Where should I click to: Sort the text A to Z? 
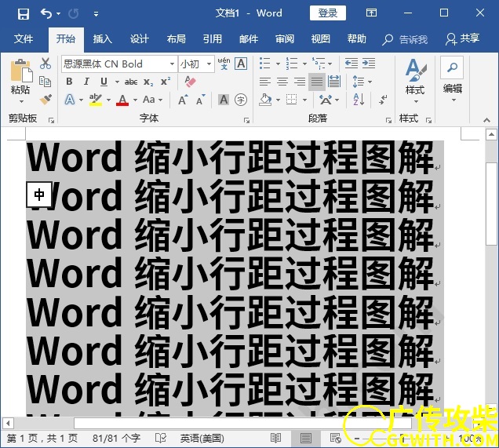[359, 100]
